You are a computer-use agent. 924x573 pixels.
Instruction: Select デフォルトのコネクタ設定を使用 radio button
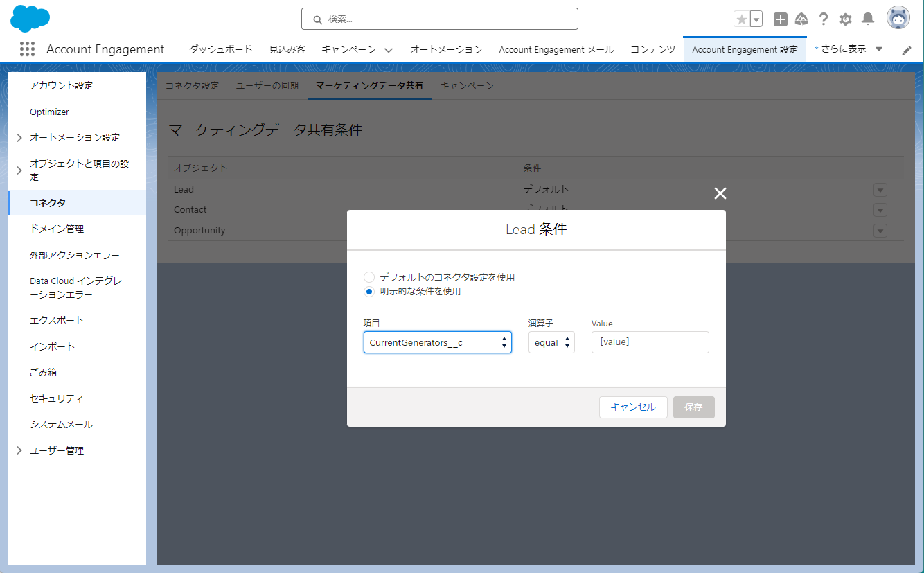click(369, 277)
